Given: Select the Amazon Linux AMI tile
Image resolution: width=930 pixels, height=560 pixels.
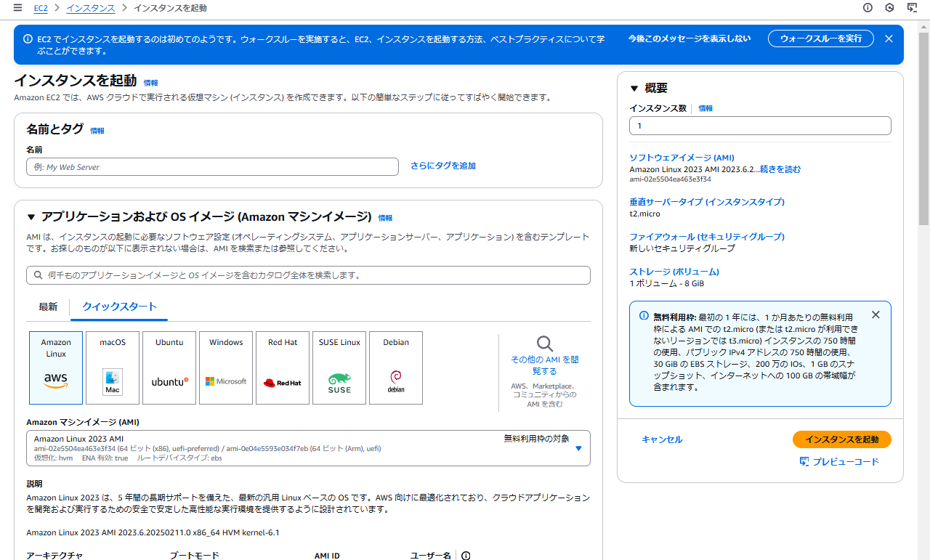Looking at the screenshot, I should click(x=56, y=368).
